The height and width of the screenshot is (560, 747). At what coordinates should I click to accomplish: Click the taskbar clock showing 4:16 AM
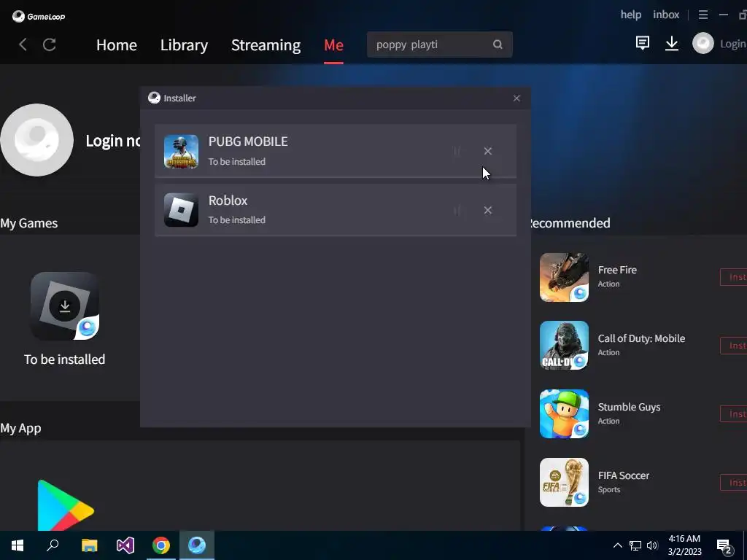[684, 545]
